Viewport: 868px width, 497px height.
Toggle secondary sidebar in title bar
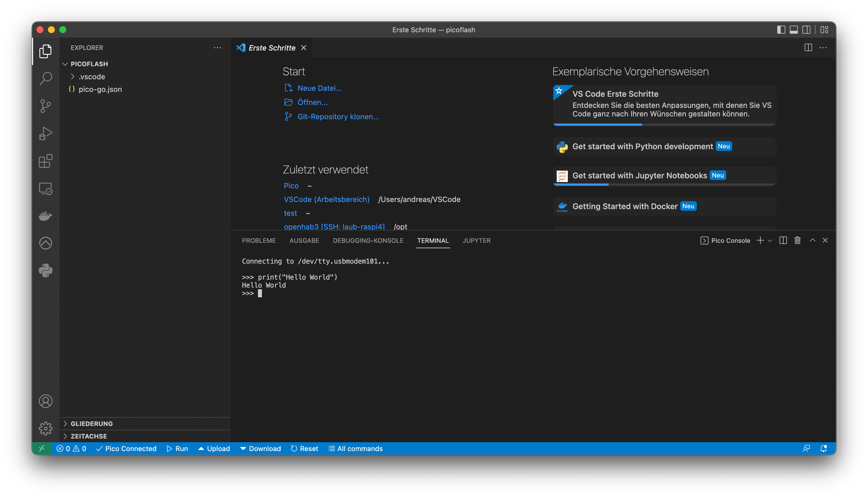[806, 30]
